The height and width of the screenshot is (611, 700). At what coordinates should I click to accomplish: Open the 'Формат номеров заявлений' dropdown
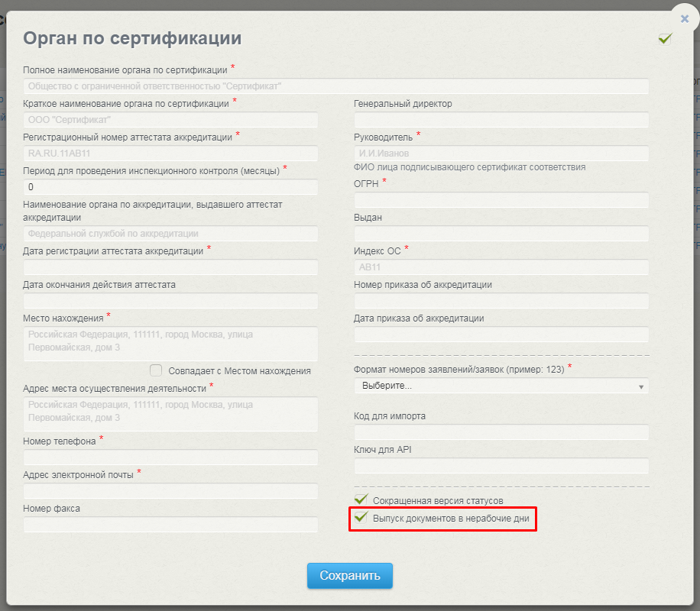coord(501,386)
